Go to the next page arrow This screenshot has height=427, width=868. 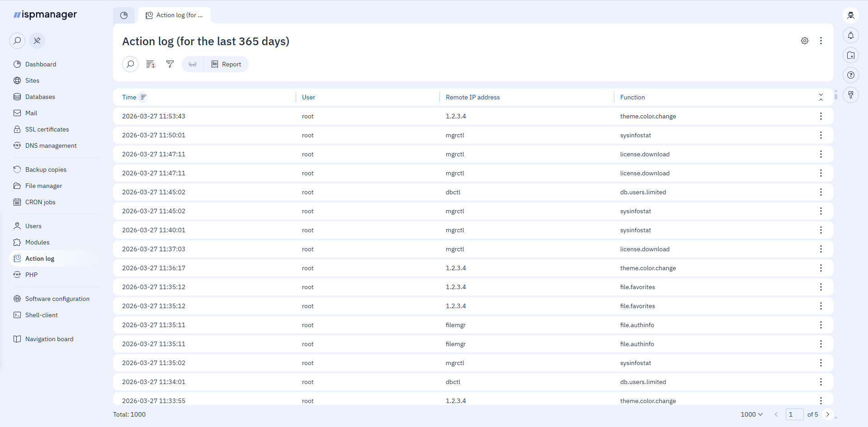[828, 414]
